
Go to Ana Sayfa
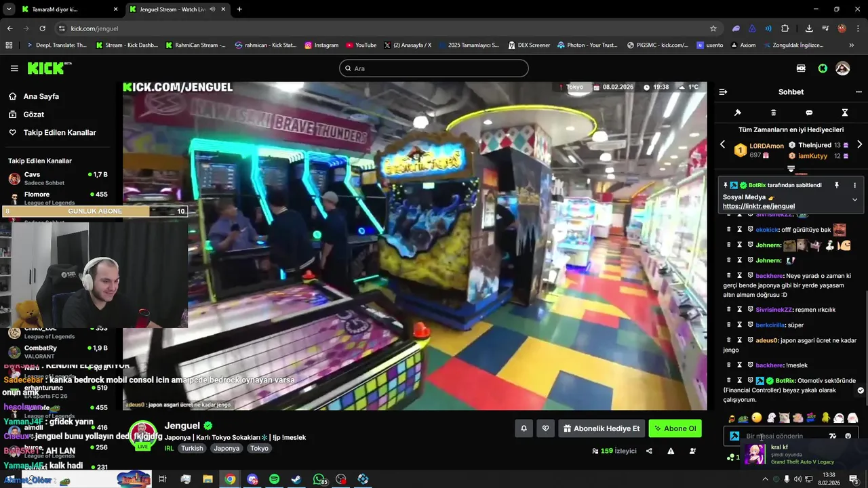pos(41,96)
